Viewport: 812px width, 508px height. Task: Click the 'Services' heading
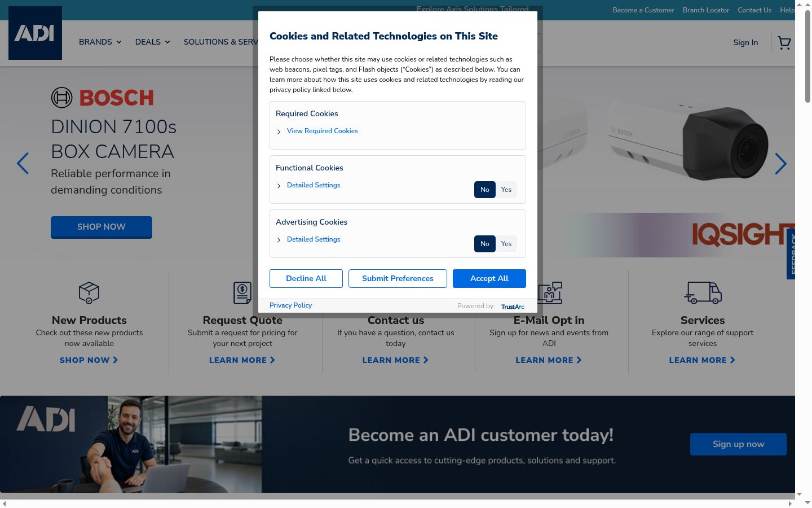coord(703,320)
